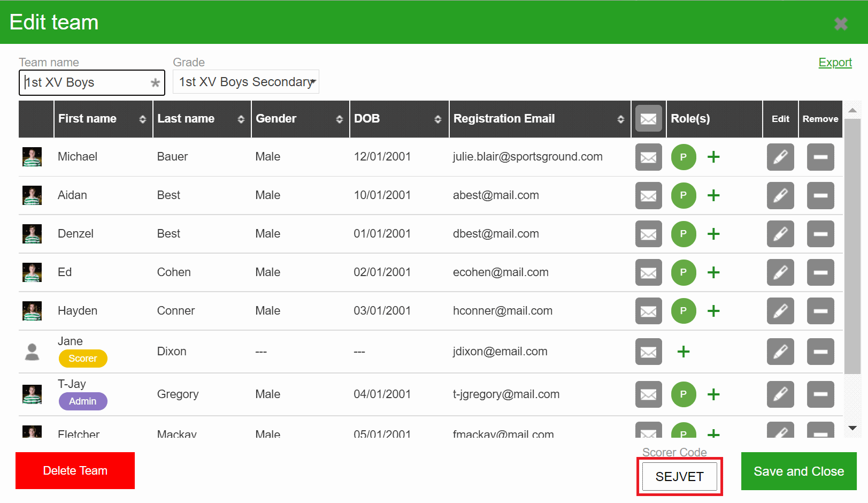The height and width of the screenshot is (503, 868).
Task: Add a role for Jane Dixon
Action: (x=683, y=352)
